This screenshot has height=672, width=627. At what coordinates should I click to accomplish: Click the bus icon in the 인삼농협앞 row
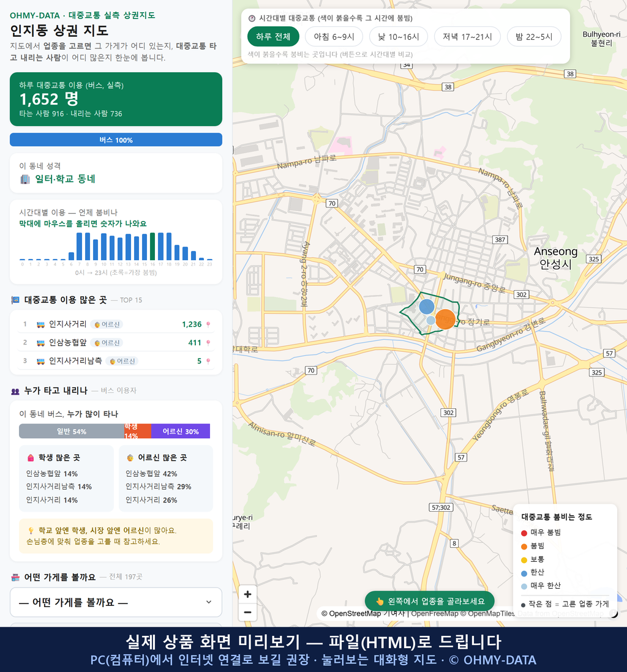click(x=40, y=343)
